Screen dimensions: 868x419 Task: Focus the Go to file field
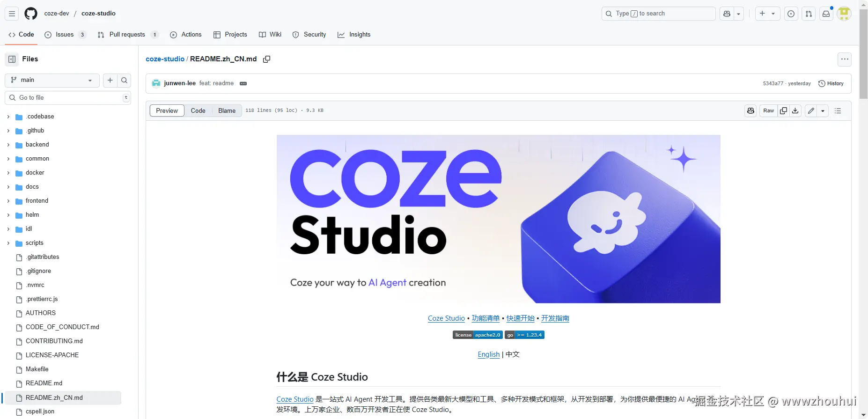[68, 97]
